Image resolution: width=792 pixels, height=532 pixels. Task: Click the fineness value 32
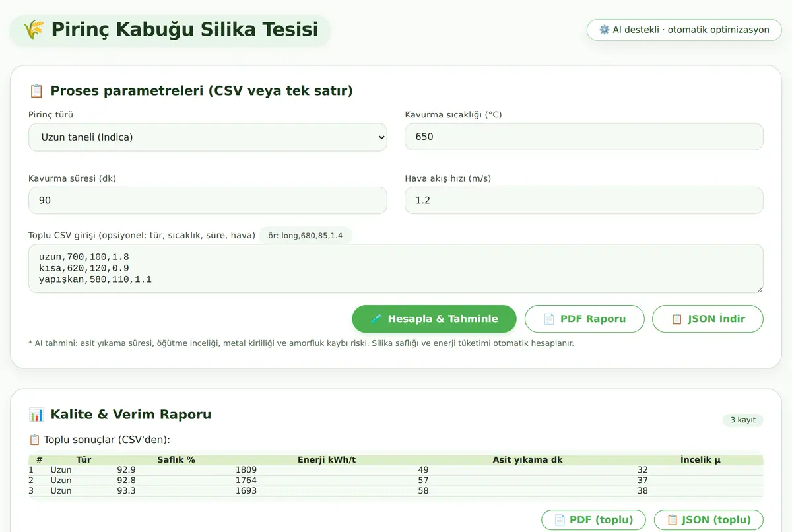643,470
